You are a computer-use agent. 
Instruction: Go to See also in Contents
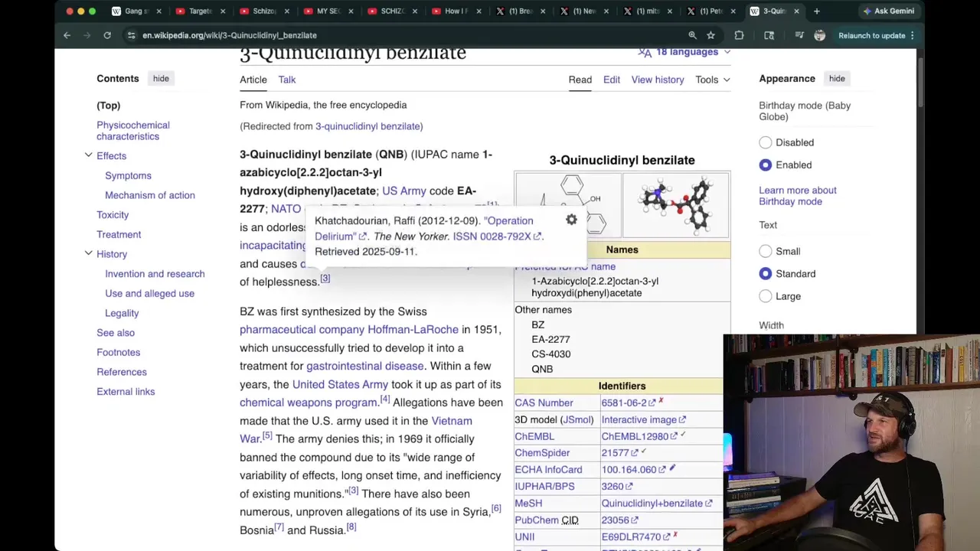pyautogui.click(x=116, y=333)
